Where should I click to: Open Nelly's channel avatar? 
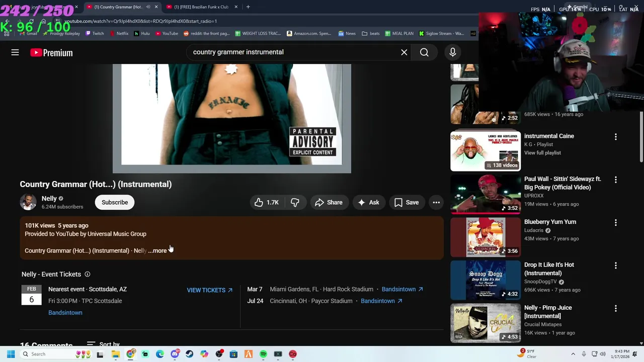pyautogui.click(x=28, y=202)
